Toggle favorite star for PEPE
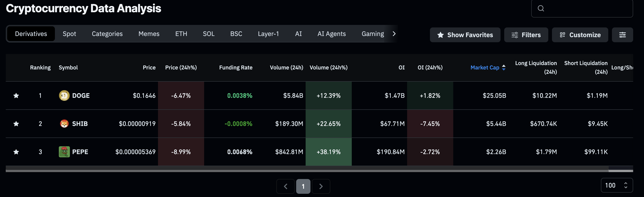This screenshot has width=644, height=197. click(16, 152)
